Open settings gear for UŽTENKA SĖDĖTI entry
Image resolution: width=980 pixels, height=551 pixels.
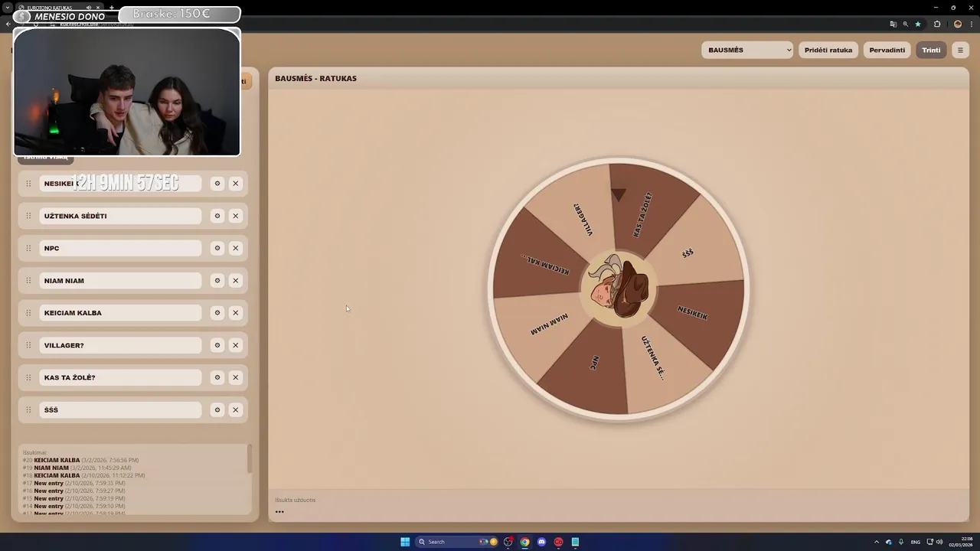coord(217,216)
